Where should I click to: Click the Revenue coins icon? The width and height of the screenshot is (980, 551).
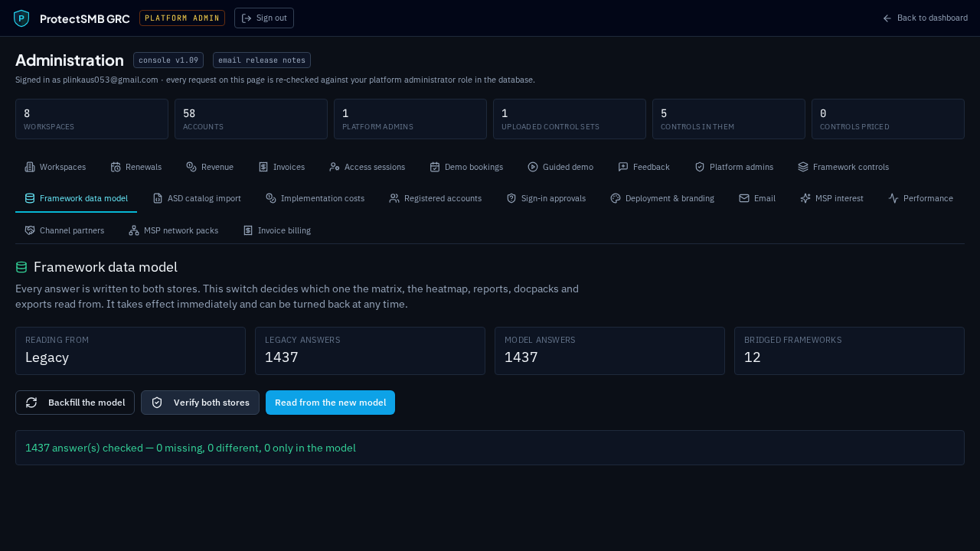point(191,167)
